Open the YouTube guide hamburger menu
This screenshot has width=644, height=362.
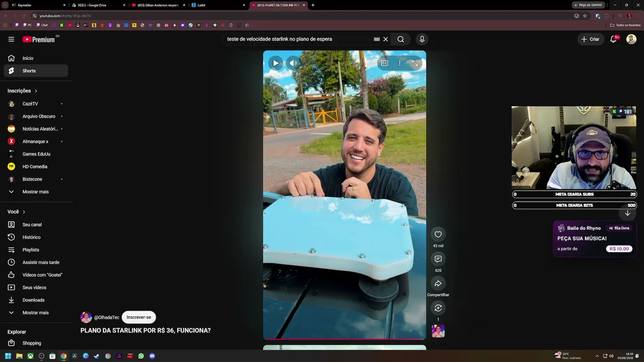(11, 39)
